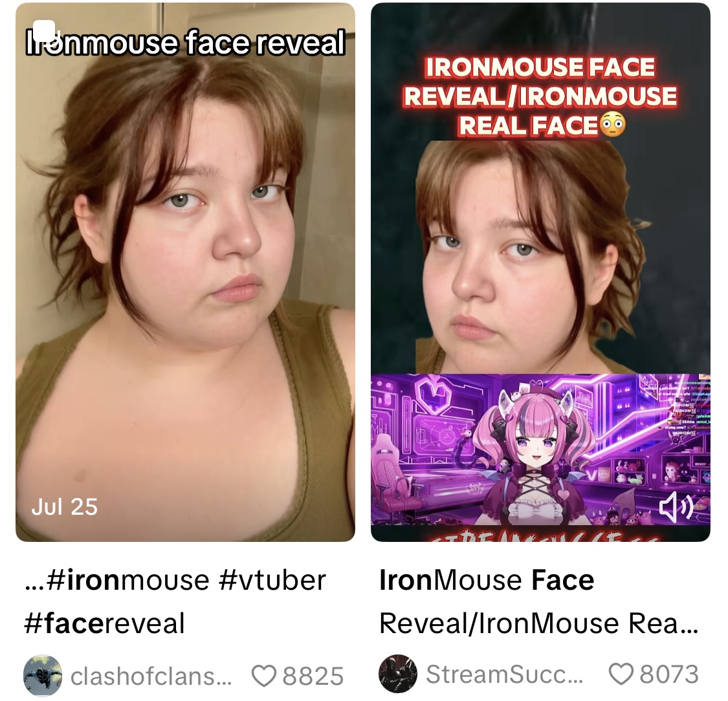Image resolution: width=728 pixels, height=701 pixels.
Task: Open the left video thumbnail dated Jul 25
Action: [x=185, y=272]
